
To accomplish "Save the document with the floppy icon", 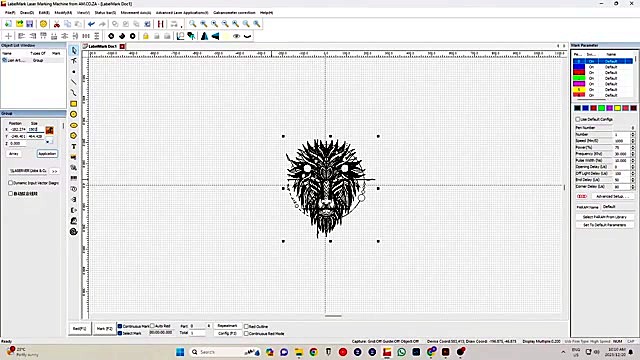I will 30,24.
